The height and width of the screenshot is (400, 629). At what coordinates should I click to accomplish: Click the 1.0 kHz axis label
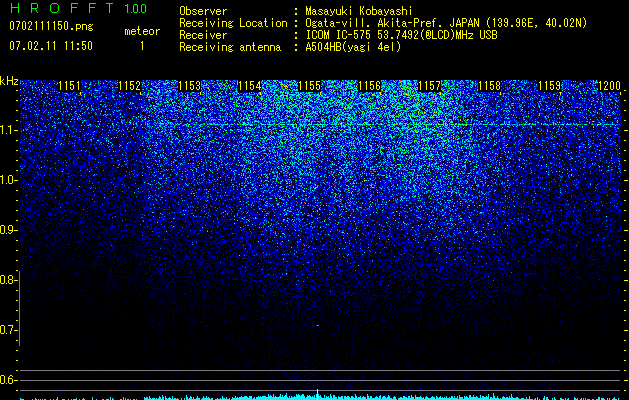(x=7, y=180)
